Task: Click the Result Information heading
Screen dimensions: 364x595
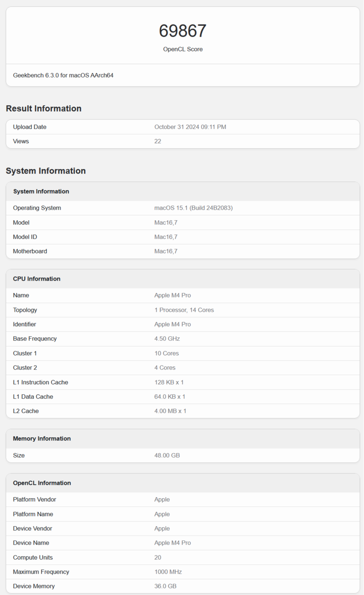Action: 44,109
